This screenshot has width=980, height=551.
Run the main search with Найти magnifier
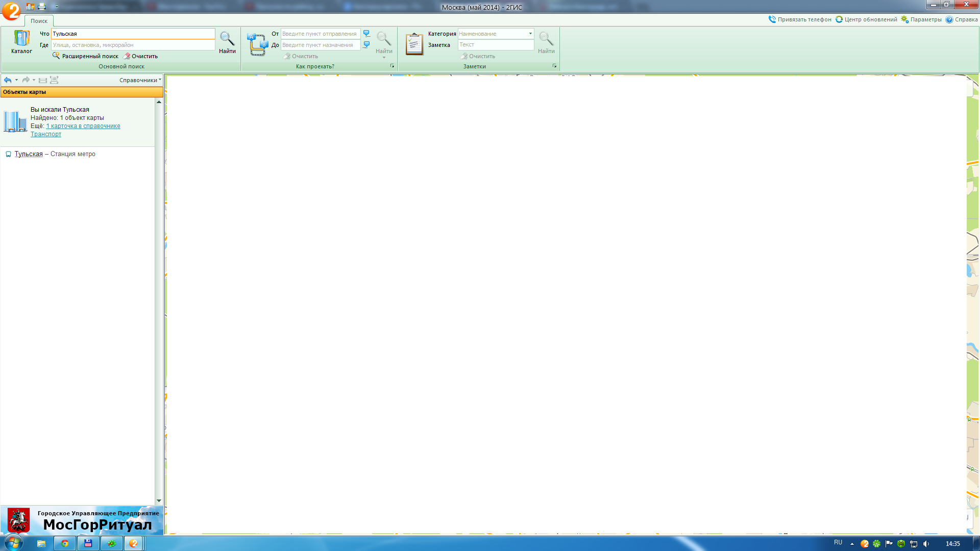[227, 42]
